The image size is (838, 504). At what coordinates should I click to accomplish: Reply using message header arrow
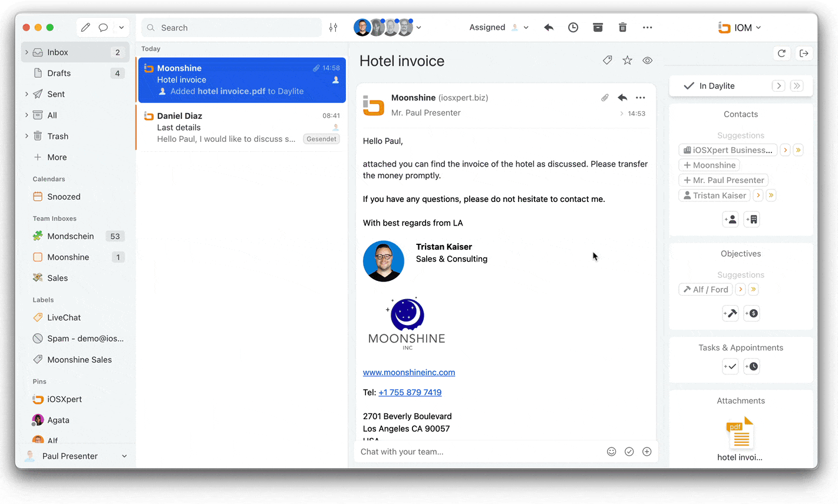click(622, 98)
